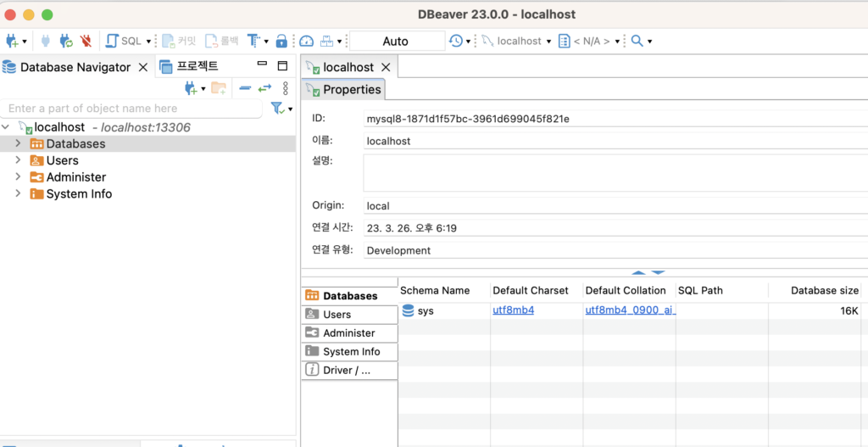The width and height of the screenshot is (868, 447).
Task: Click the 커밋 commit button
Action: pos(179,41)
